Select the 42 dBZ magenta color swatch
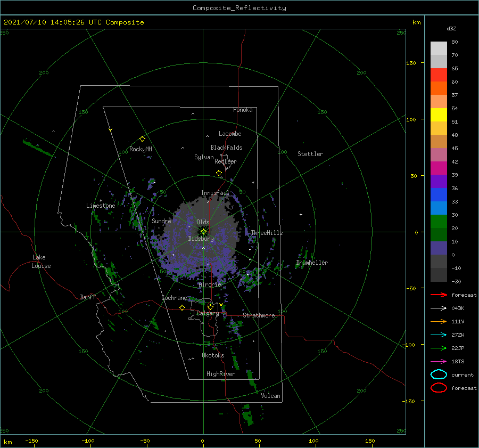 [x=439, y=168]
